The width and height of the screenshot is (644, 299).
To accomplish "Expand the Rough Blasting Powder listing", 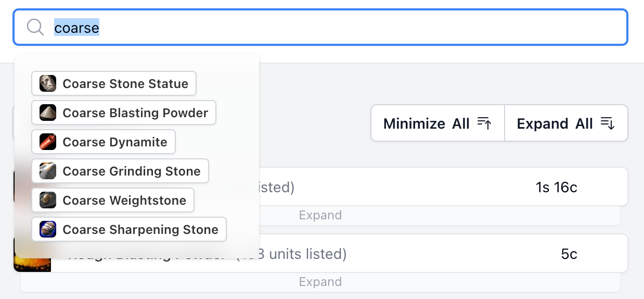I will click(x=320, y=282).
